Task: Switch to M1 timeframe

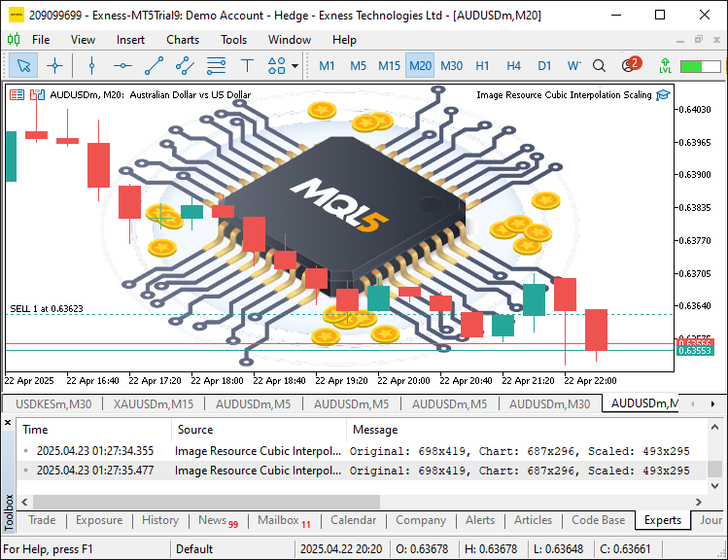Action: coord(327,65)
